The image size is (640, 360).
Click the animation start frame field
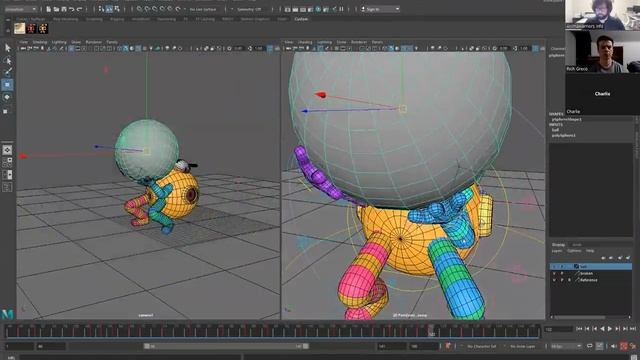tap(19, 346)
